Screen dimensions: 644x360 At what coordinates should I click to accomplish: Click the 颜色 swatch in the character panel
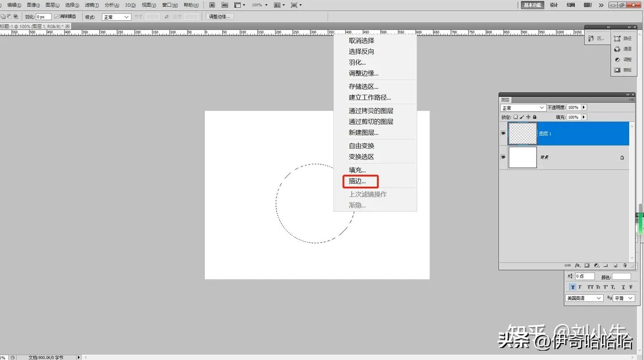(x=622, y=276)
